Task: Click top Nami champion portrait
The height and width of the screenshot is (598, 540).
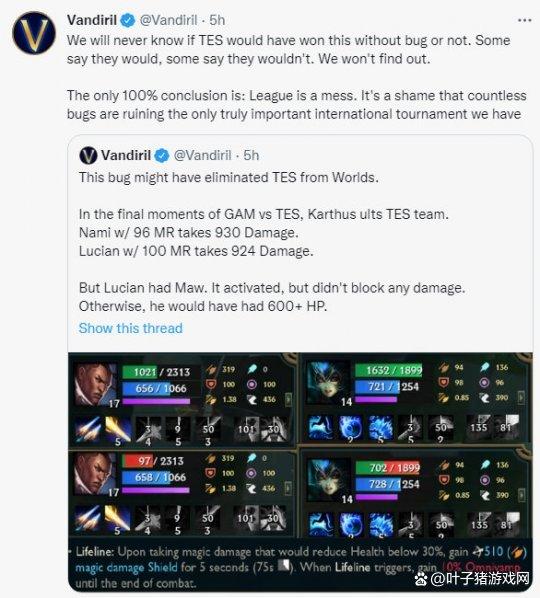Action: [328, 383]
